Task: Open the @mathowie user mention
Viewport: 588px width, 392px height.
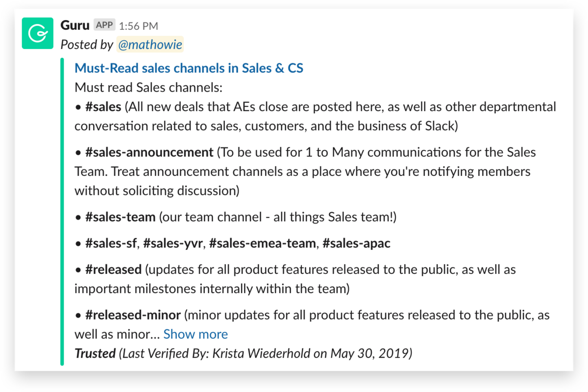Action: pos(150,45)
